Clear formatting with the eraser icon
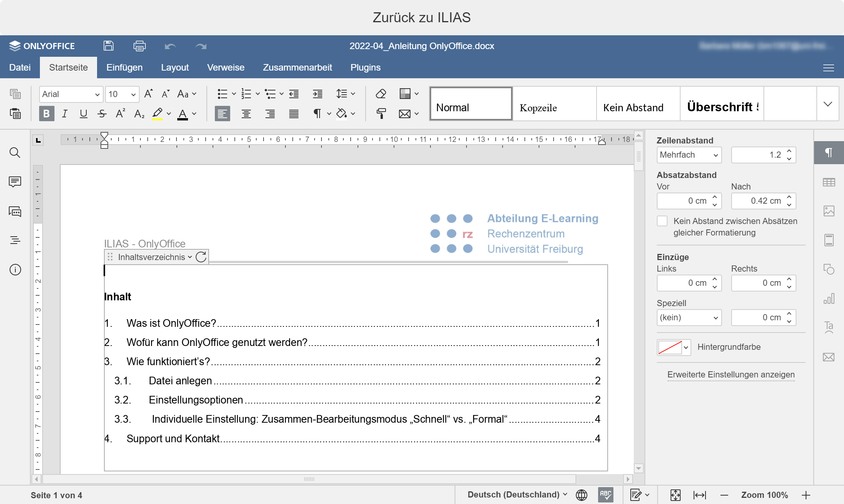The width and height of the screenshot is (844, 504). click(x=381, y=94)
